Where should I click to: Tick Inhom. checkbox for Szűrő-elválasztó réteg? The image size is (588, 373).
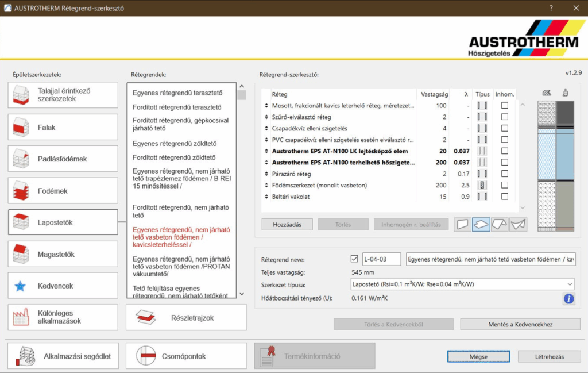[x=505, y=117]
